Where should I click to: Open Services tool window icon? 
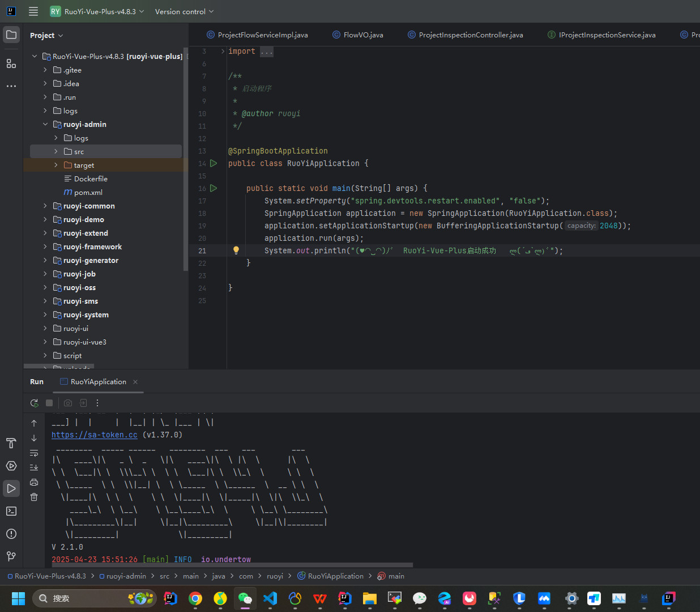pyautogui.click(x=11, y=466)
